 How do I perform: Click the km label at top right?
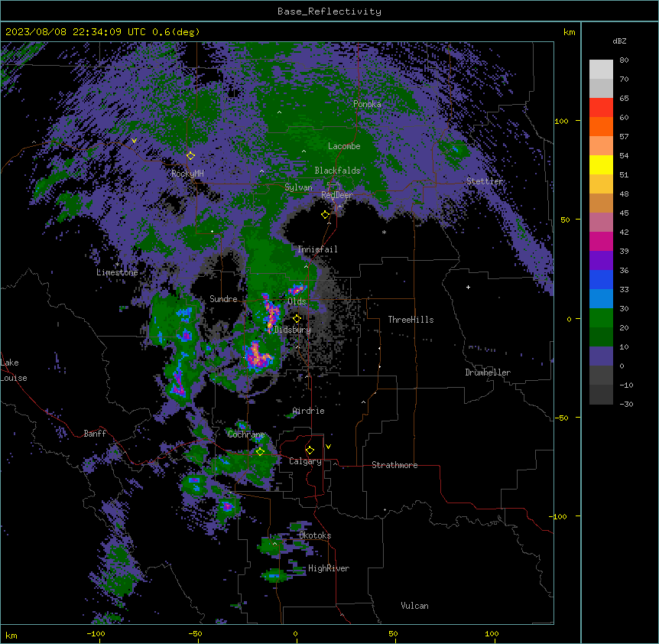click(x=570, y=32)
